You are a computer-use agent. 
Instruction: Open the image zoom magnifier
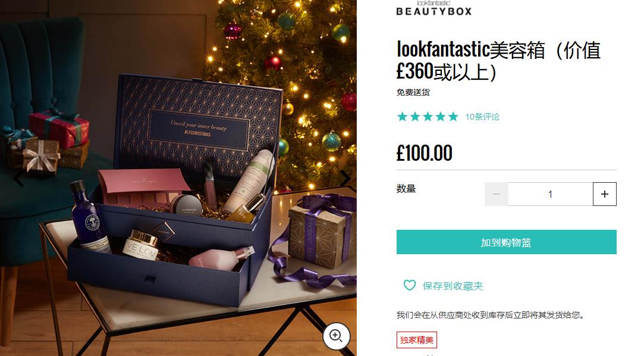337,336
